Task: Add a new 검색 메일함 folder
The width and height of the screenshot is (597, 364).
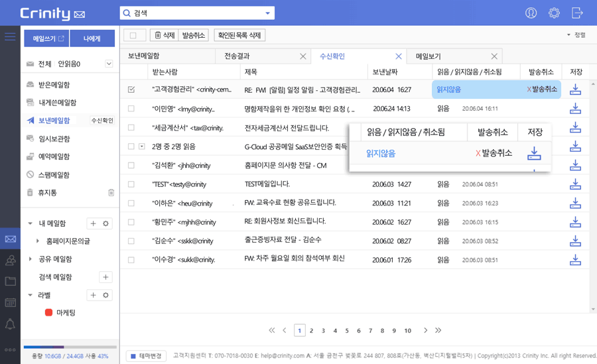Action: point(106,277)
